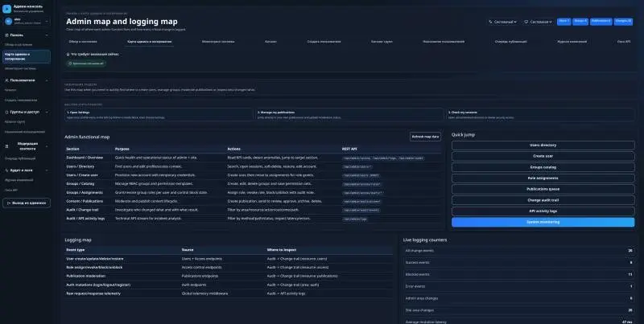Open sidebar item 'Логи API'

(11, 191)
